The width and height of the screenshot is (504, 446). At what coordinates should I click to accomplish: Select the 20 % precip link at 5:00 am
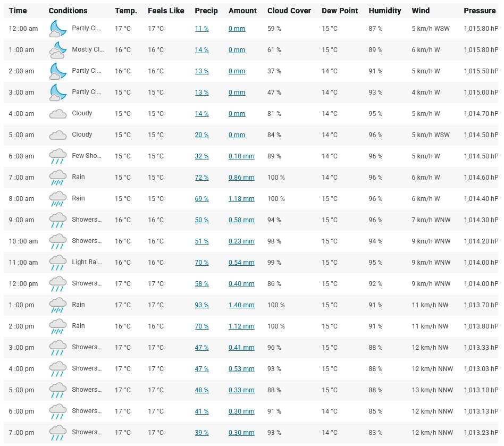[201, 135]
